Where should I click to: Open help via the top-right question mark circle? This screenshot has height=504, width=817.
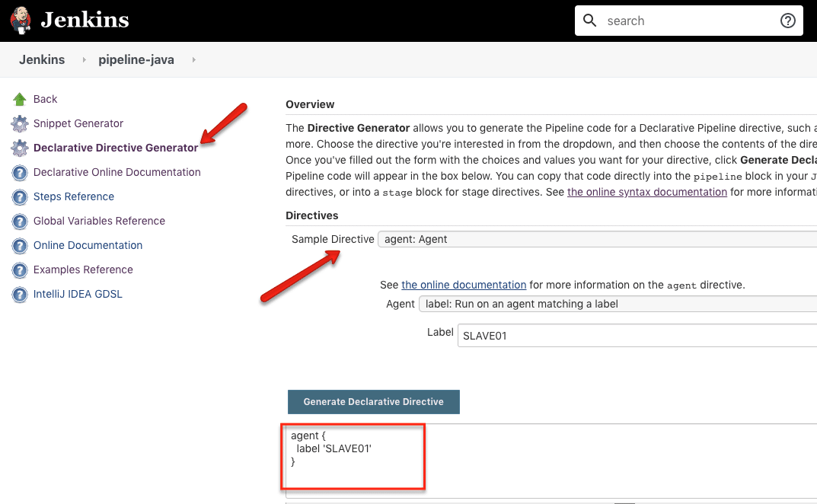(x=788, y=21)
